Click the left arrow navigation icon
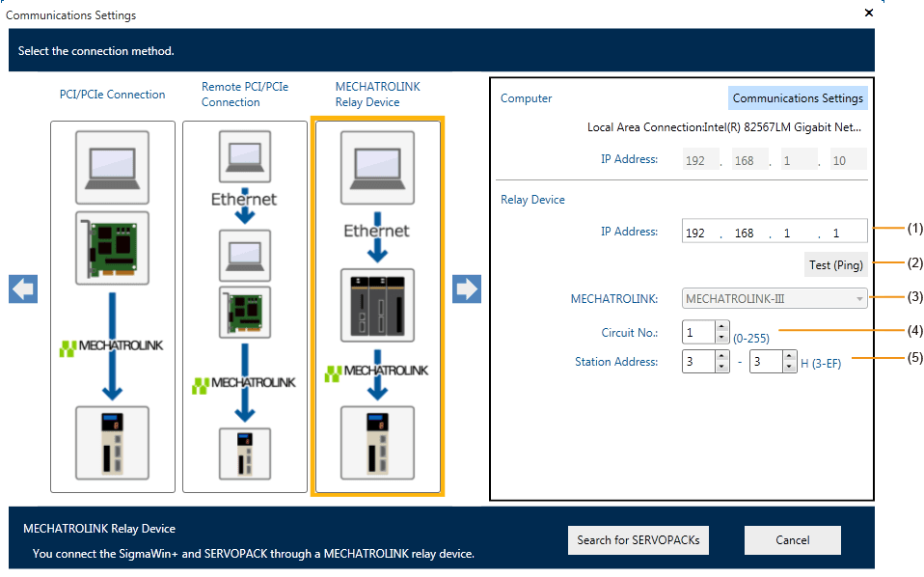 click(x=22, y=288)
